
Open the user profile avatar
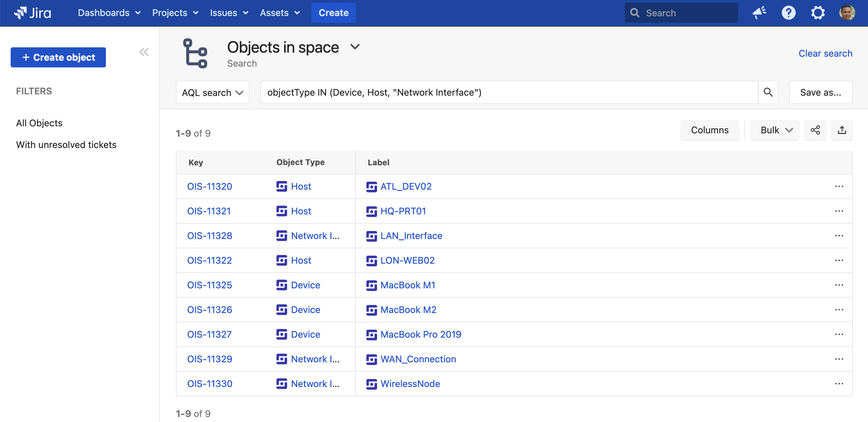click(846, 13)
